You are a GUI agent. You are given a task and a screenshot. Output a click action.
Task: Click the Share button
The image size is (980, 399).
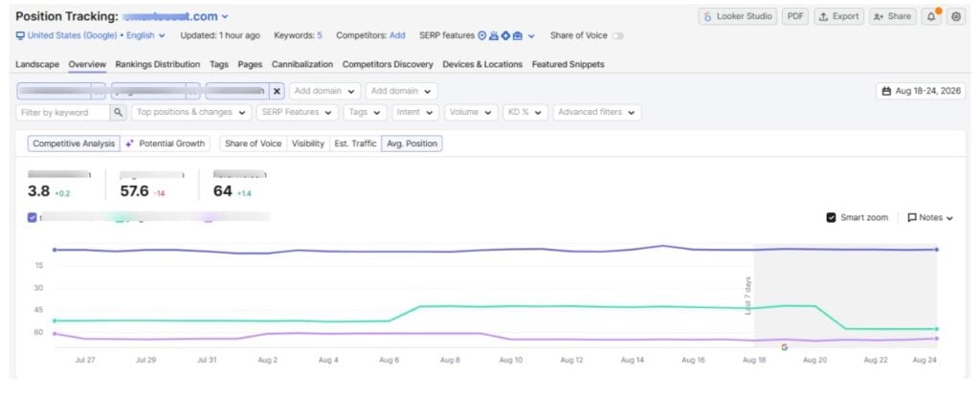(893, 17)
